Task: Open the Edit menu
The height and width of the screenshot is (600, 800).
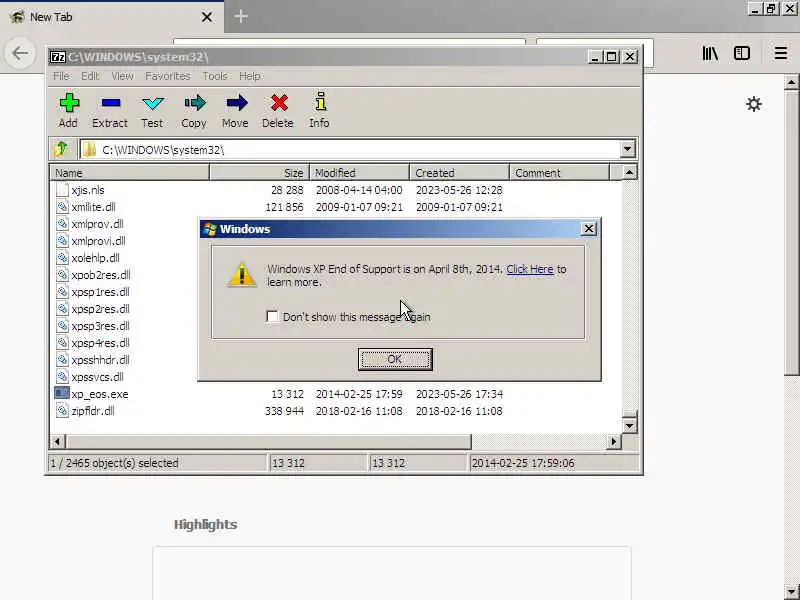Action: click(90, 76)
